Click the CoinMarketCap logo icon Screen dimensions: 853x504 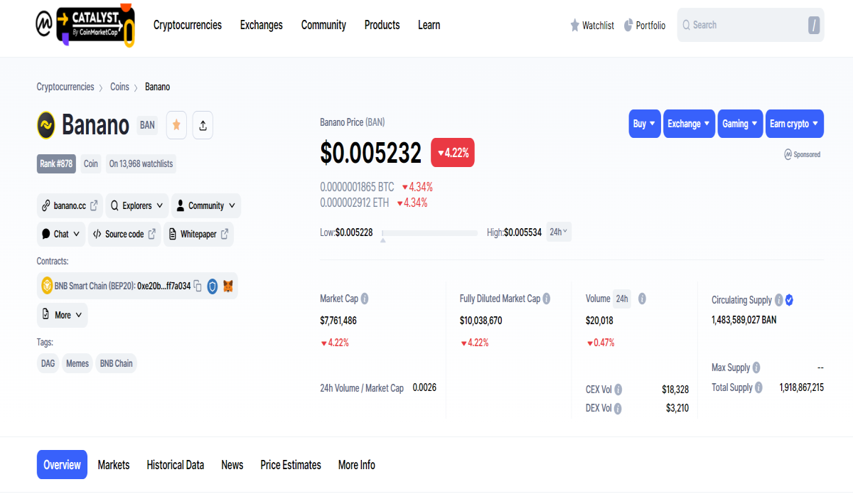44,25
